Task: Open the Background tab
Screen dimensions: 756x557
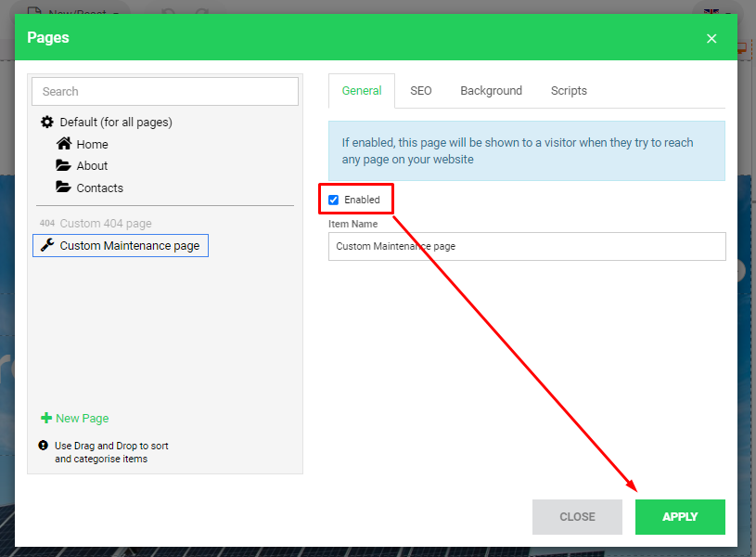Action: [491, 91]
